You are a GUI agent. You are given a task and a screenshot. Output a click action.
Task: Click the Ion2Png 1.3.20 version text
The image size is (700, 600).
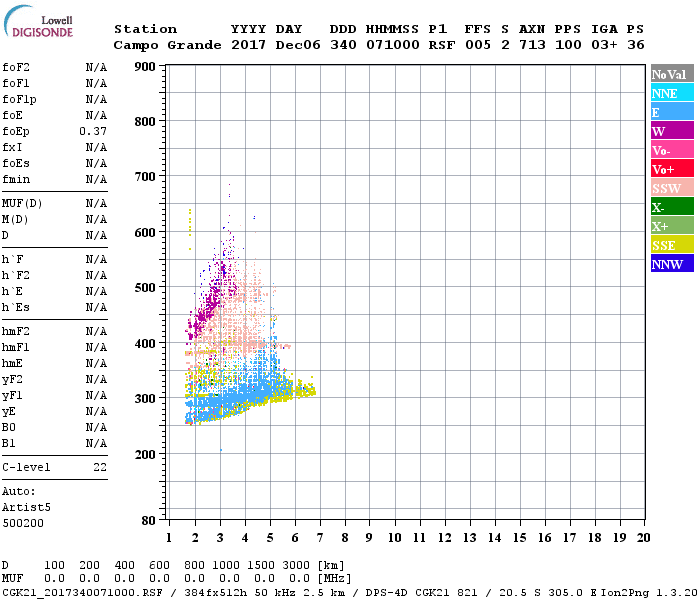click(x=649, y=593)
